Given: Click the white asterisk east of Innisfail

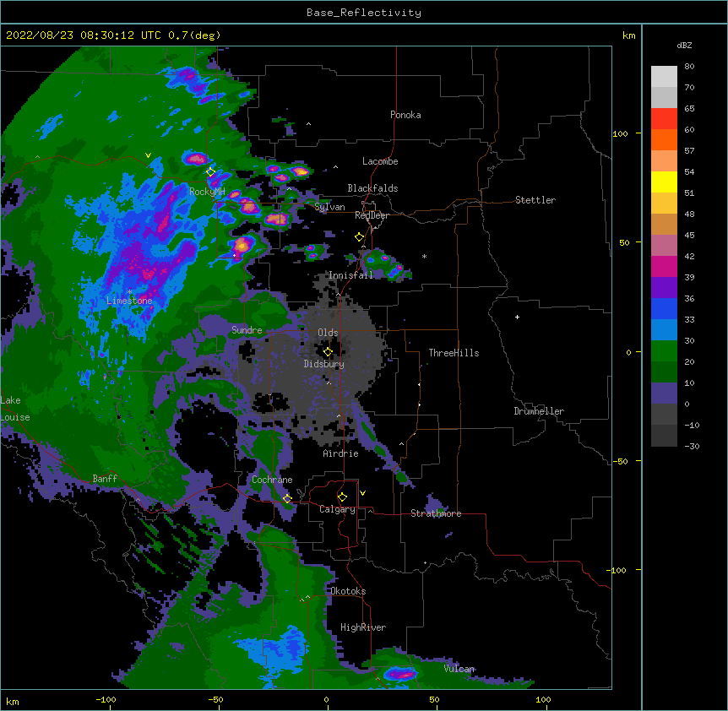Looking at the screenshot, I should (424, 256).
